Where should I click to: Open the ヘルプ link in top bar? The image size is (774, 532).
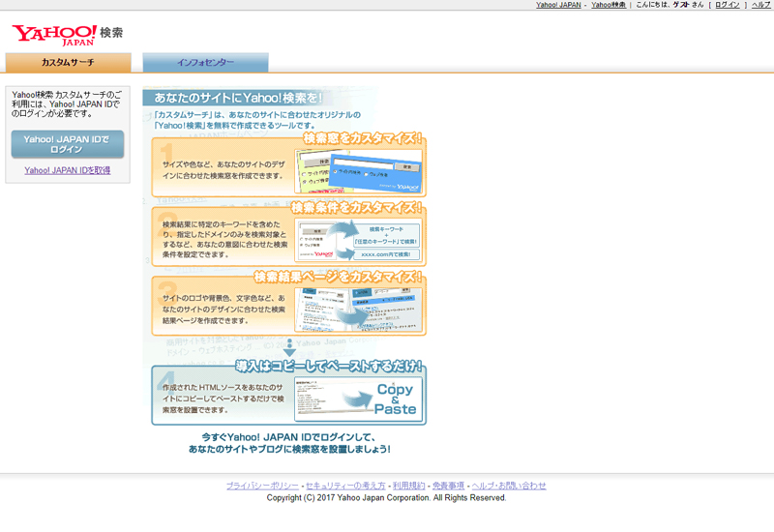pyautogui.click(x=760, y=5)
